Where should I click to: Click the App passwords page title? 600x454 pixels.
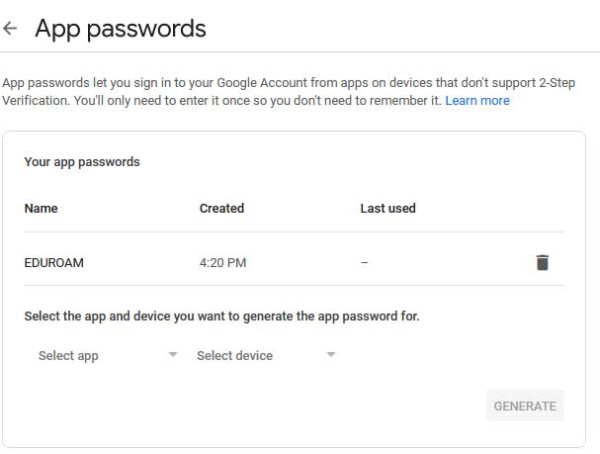[x=121, y=29]
